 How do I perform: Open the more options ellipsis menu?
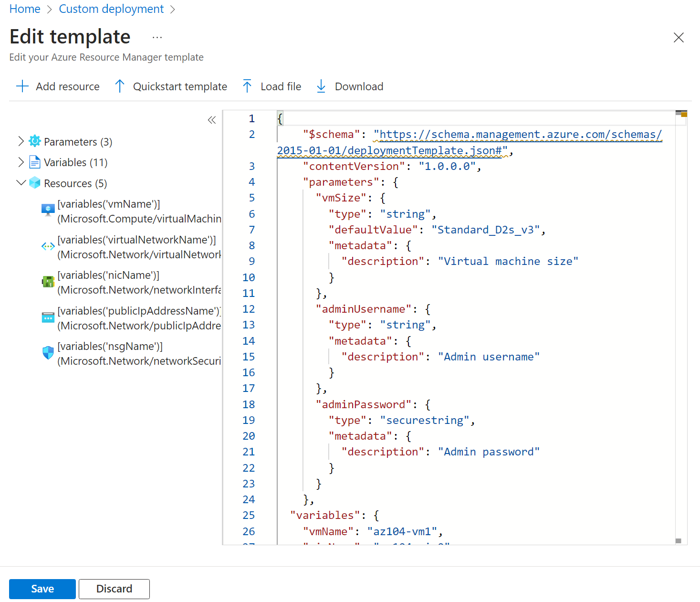157,37
